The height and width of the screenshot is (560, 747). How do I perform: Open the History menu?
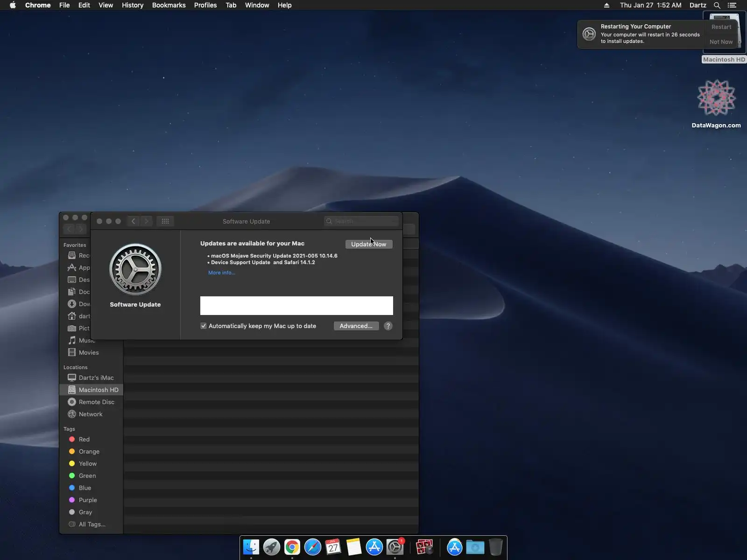click(133, 5)
